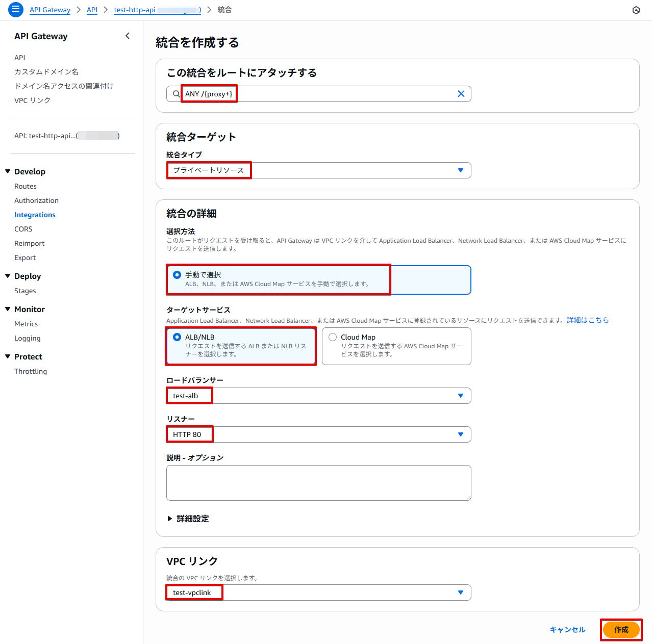
Task: Open Throttling under Protect
Action: [x=31, y=371]
